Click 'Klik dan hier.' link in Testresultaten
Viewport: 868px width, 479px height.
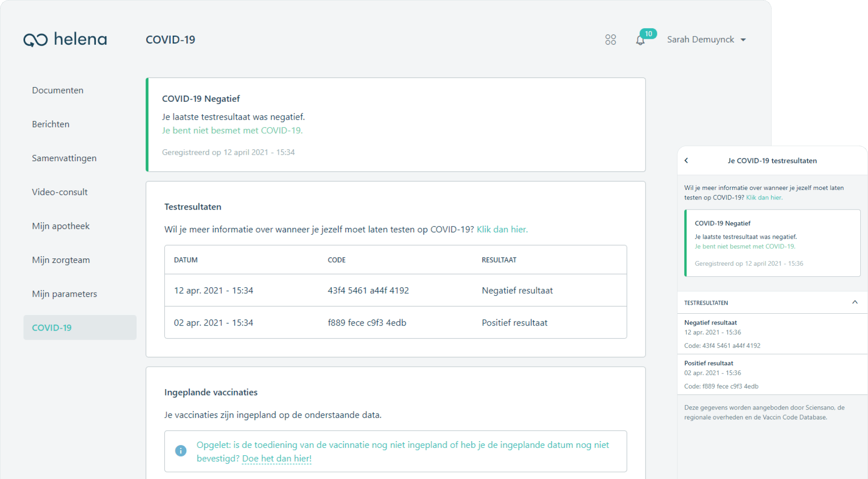tap(502, 230)
